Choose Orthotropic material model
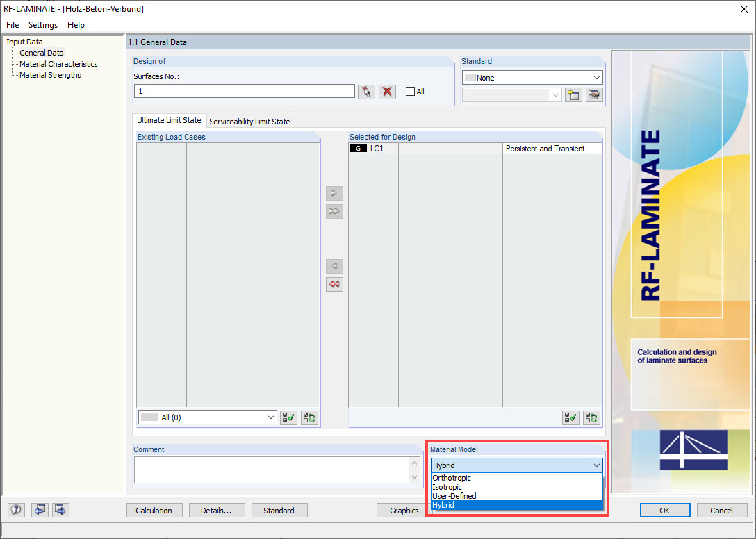Image resolution: width=756 pixels, height=539 pixels. point(516,478)
